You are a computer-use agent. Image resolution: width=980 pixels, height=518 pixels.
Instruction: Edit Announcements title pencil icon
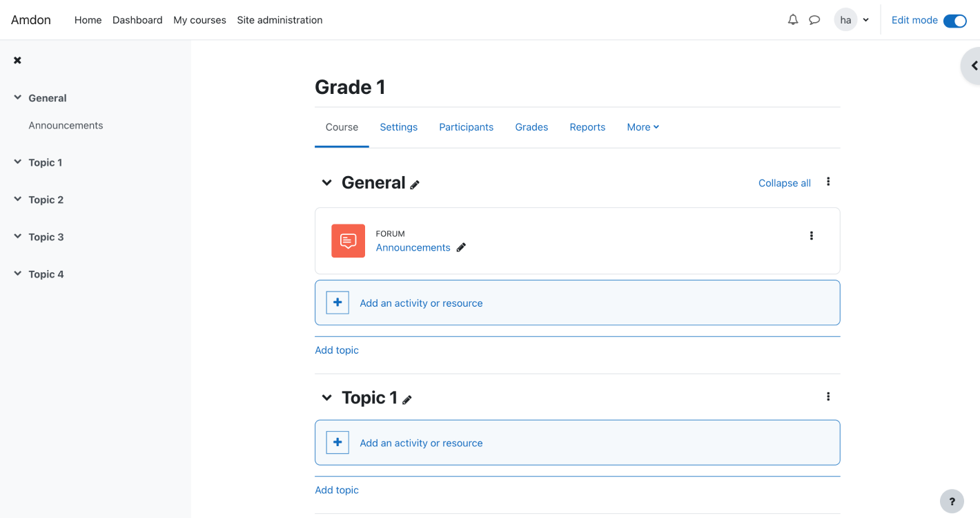pos(461,247)
